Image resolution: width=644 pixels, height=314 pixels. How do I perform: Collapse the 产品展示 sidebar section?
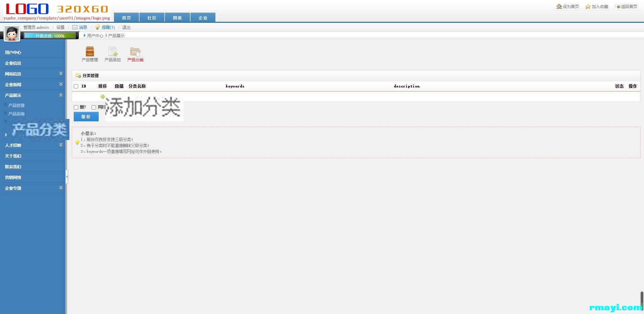click(61, 95)
